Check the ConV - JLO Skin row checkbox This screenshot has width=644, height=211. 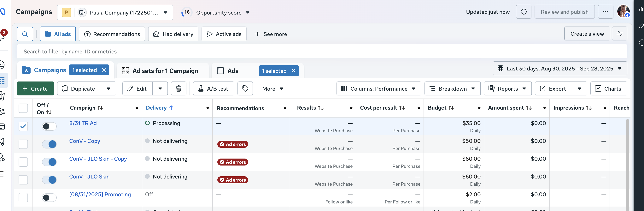tap(23, 180)
